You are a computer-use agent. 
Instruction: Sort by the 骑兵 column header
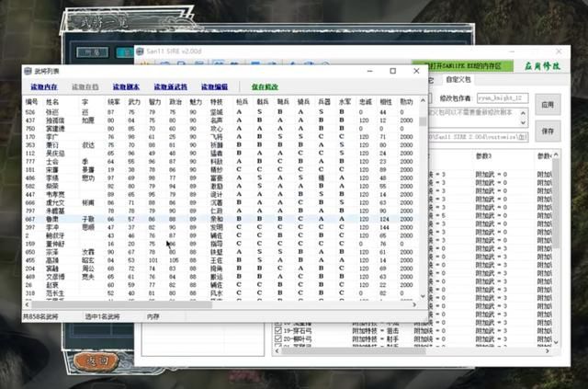303,102
